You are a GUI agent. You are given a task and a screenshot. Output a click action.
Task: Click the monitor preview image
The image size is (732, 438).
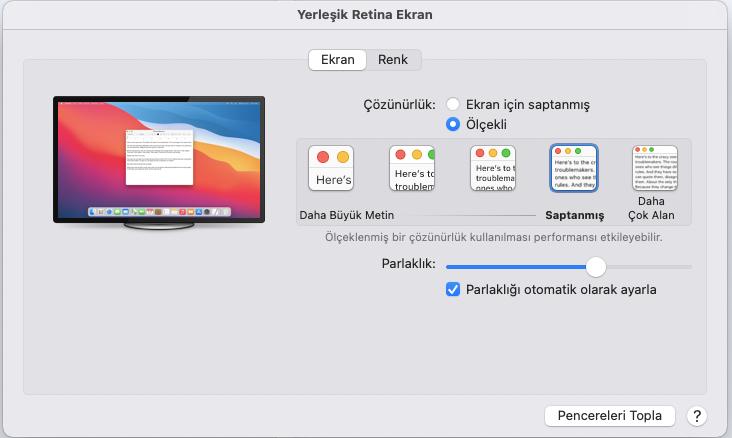coord(159,160)
